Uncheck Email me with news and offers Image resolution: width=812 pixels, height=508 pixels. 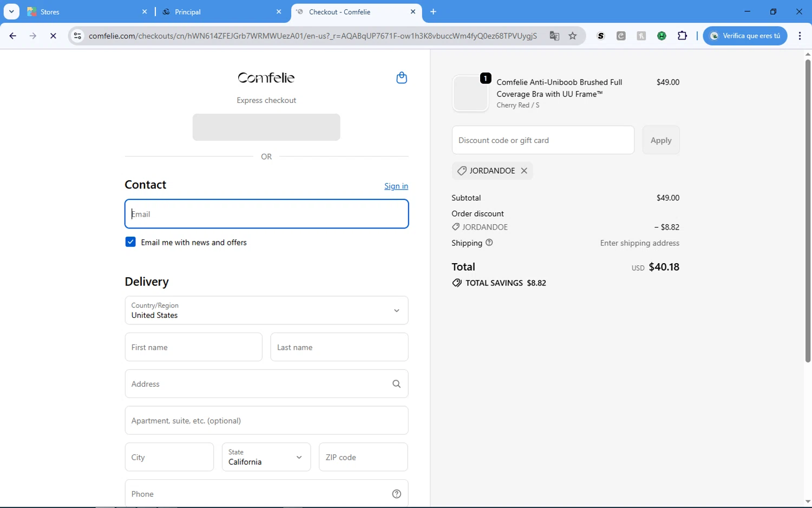[130, 242]
